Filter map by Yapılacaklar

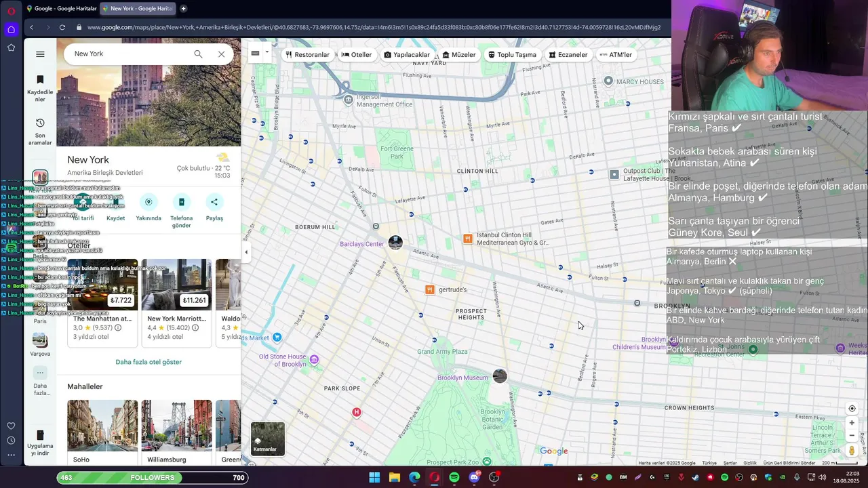click(407, 55)
